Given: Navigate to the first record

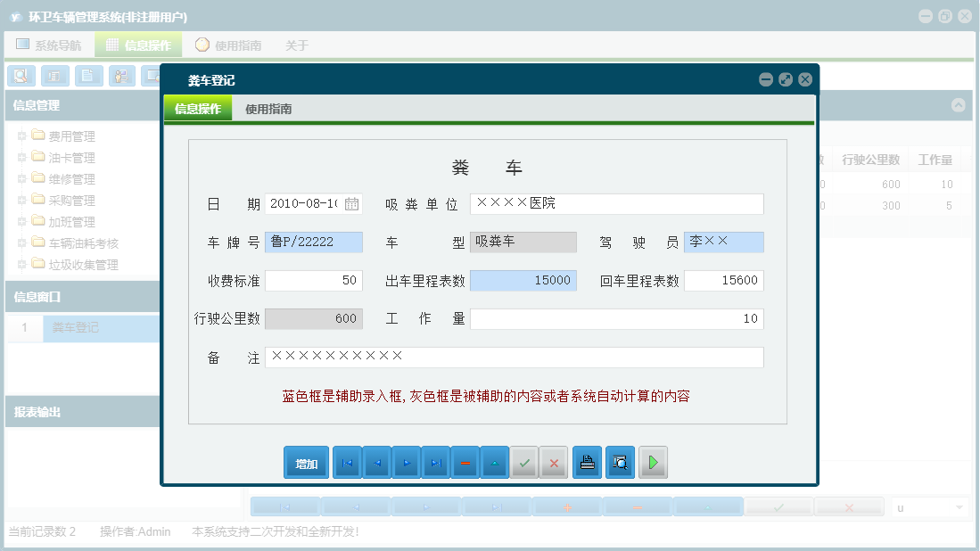Looking at the screenshot, I should click(x=347, y=462).
